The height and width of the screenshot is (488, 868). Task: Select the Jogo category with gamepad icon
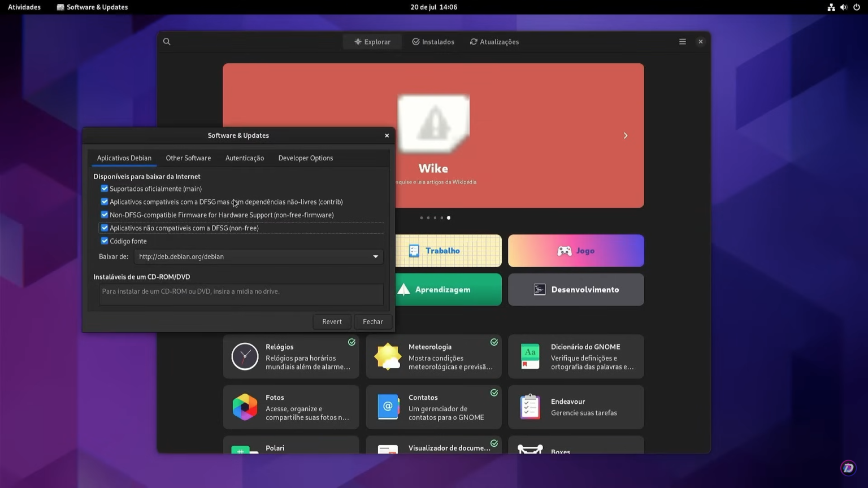pos(576,250)
